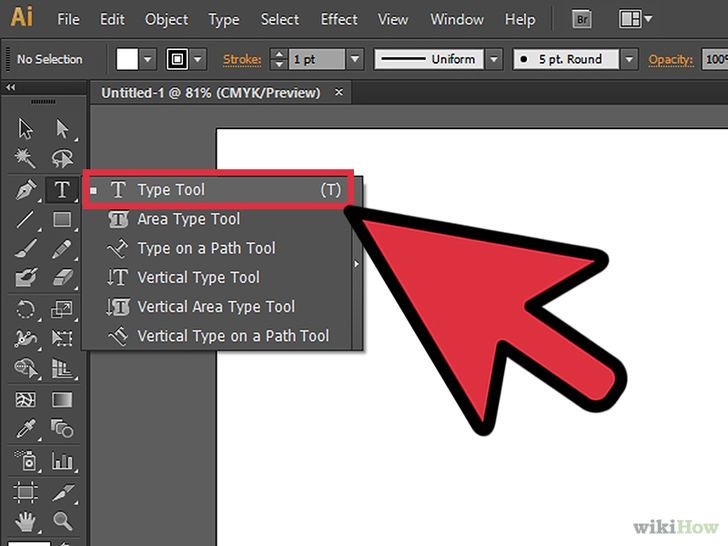Select the Line Segment tool
This screenshot has width=728, height=546.
[x=25, y=219]
